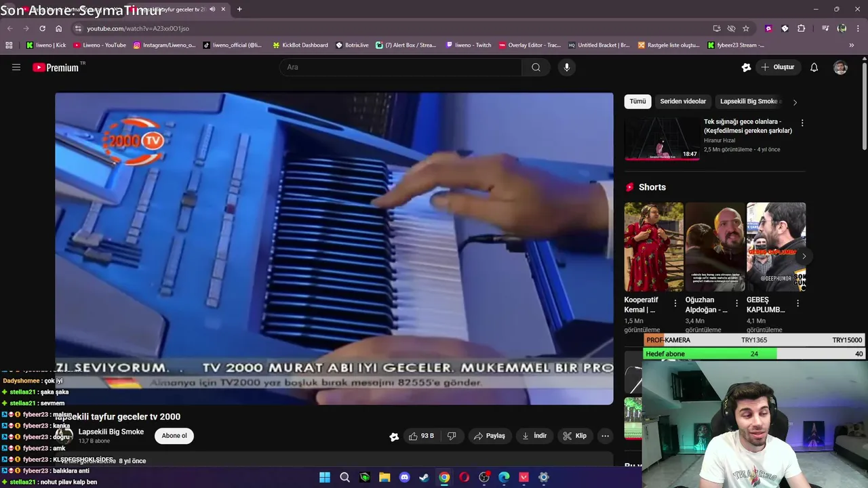Show next Shorts with the right arrow
The height and width of the screenshot is (488, 868).
click(804, 256)
